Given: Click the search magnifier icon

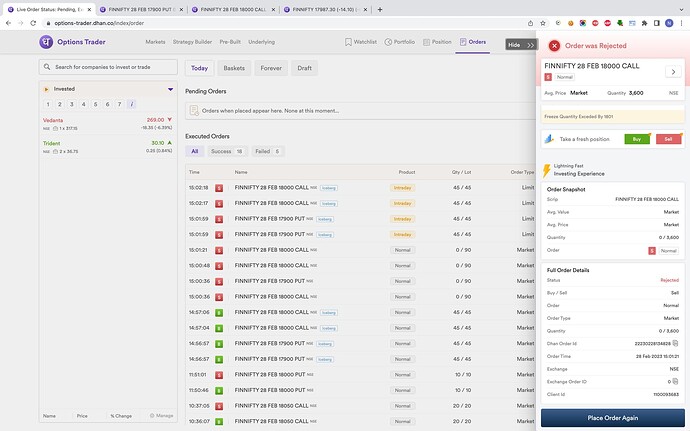Looking at the screenshot, I should 47,67.
